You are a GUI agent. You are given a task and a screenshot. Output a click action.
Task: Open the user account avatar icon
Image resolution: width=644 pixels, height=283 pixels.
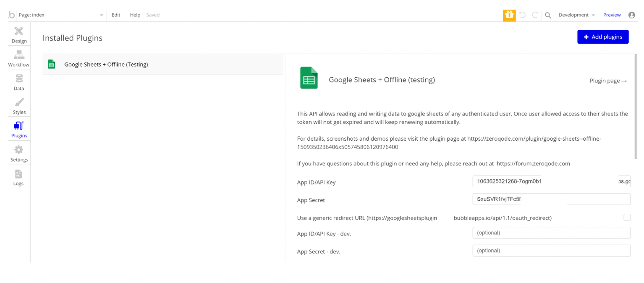(x=632, y=15)
